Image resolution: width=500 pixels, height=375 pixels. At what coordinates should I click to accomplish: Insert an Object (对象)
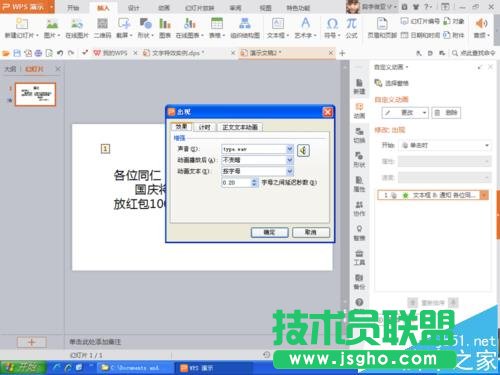(454, 21)
